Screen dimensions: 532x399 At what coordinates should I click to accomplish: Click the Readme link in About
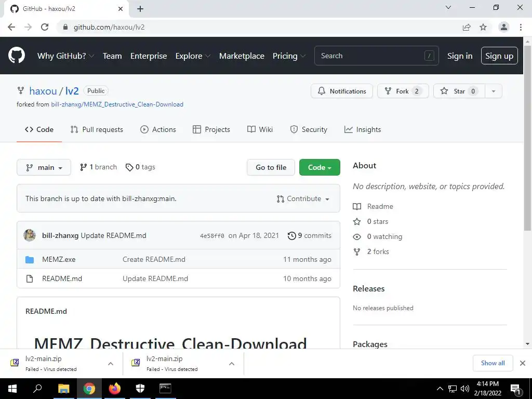point(373,206)
